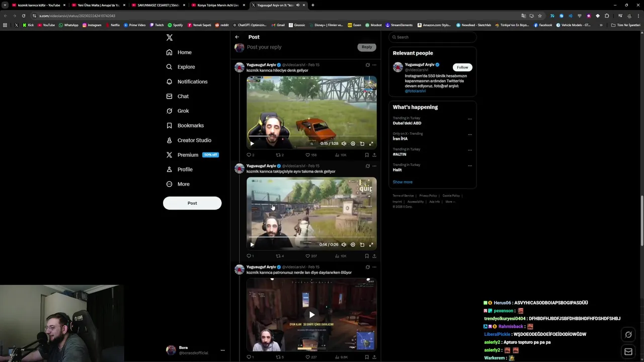
Task: Switch to 'kozmik karınca küfür - YouTube' tab
Action: point(39,5)
